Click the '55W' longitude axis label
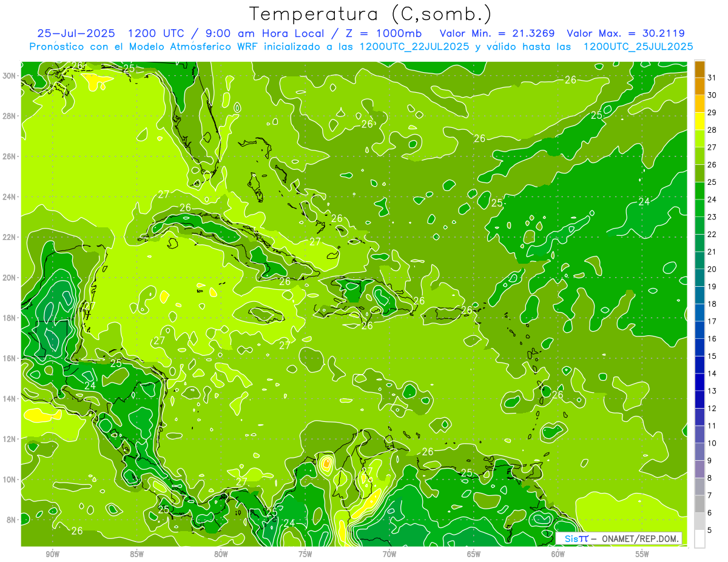This screenshot has width=728, height=562. (642, 554)
